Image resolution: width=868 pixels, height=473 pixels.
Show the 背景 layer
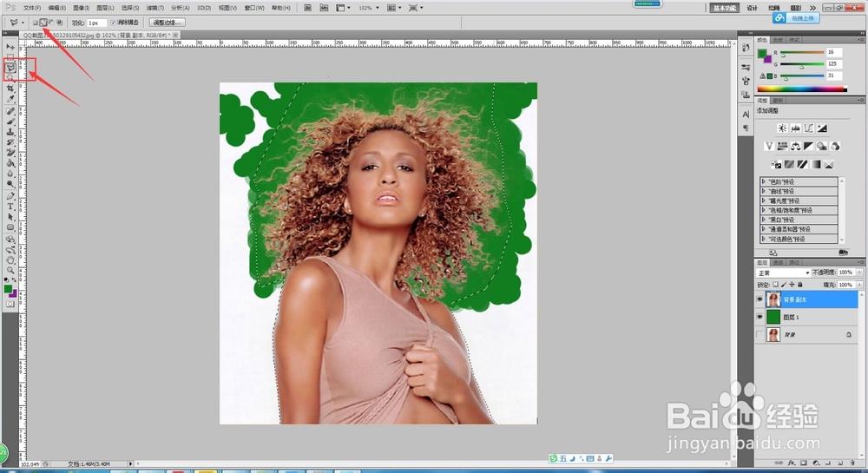click(x=759, y=335)
